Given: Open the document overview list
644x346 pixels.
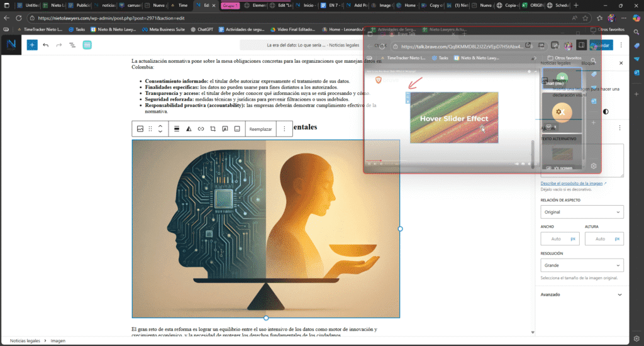Looking at the screenshot, I should pyautogui.click(x=72, y=45).
